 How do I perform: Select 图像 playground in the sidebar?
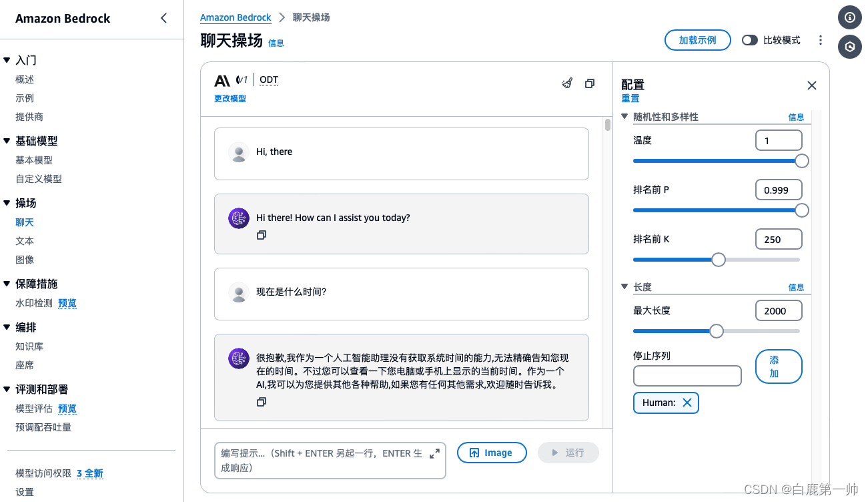(25, 260)
